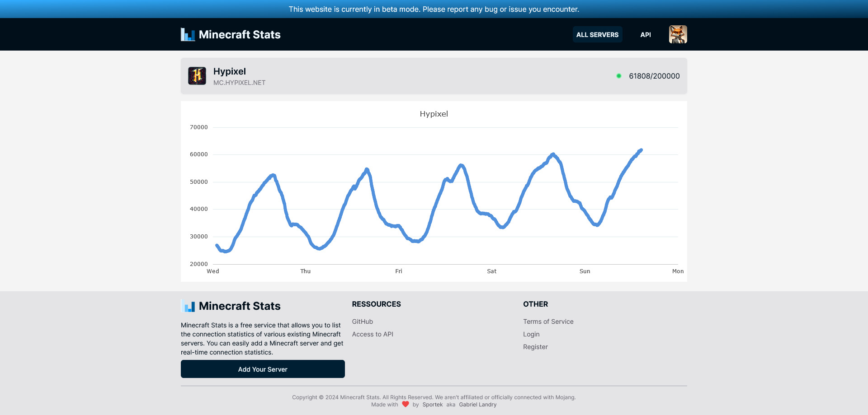The width and height of the screenshot is (868, 415).
Task: Click the 50000 y-axis label
Action: 199,182
